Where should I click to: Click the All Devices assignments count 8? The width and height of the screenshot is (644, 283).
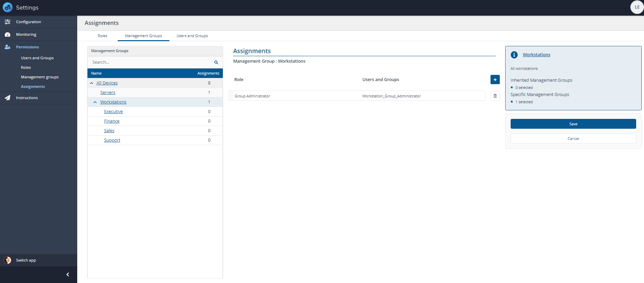(209, 83)
